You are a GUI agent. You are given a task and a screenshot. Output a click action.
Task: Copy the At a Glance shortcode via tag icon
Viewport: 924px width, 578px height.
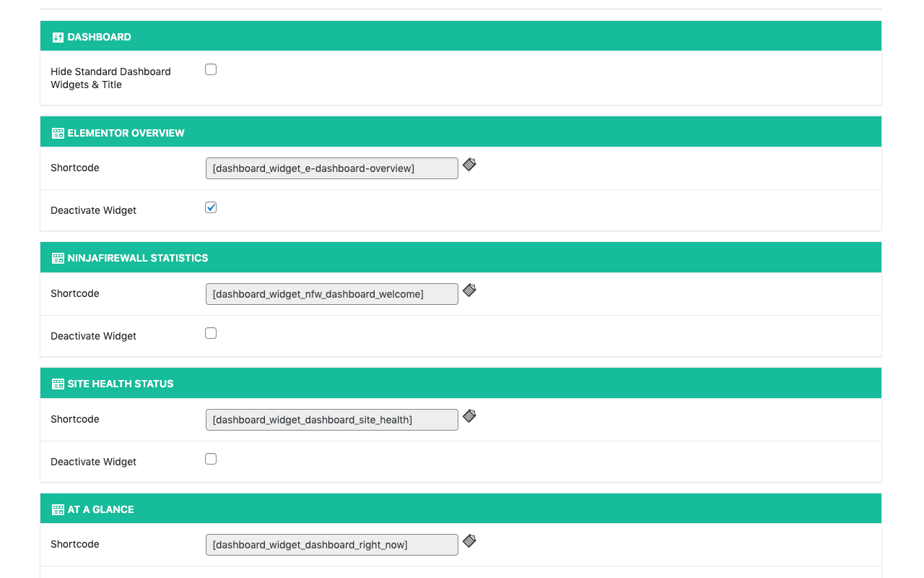point(469,541)
